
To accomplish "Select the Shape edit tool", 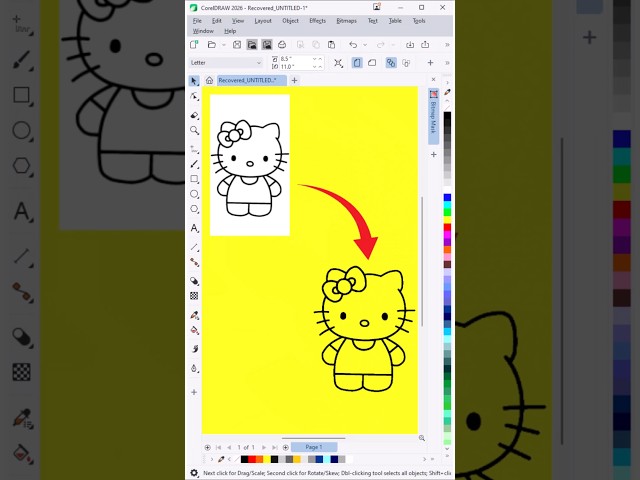I will [x=194, y=97].
